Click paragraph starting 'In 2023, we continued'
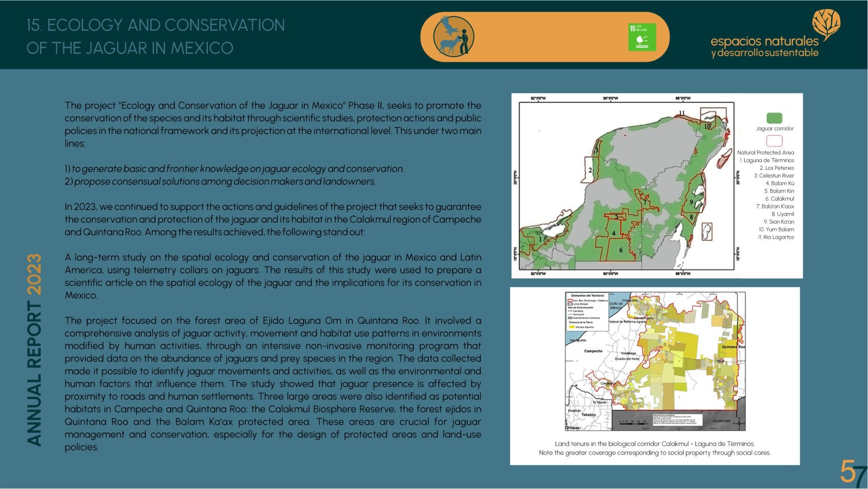Image resolution: width=868 pixels, height=489 pixels. pos(273,219)
